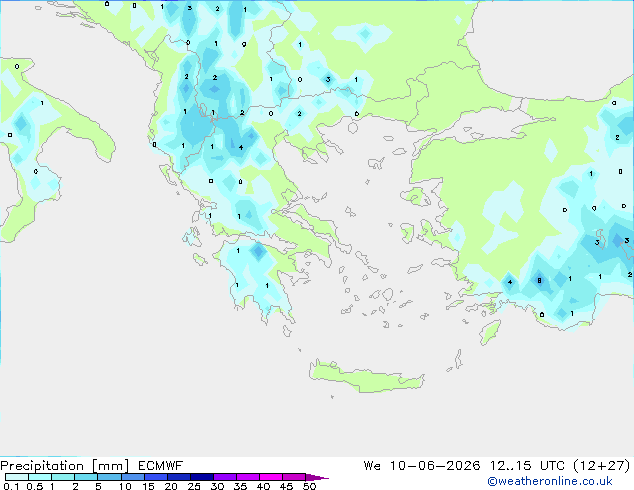Click the 40–45 mm magenta legend swatch
This screenshot has width=634, height=490.
pos(271,477)
